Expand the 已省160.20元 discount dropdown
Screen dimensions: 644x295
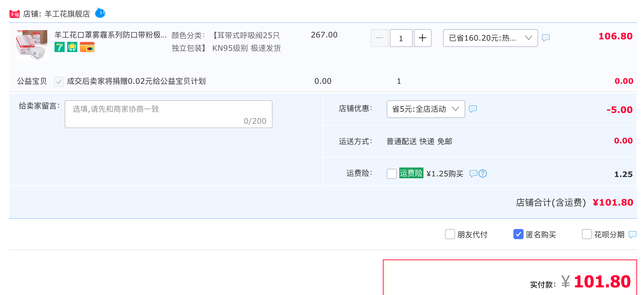point(490,38)
